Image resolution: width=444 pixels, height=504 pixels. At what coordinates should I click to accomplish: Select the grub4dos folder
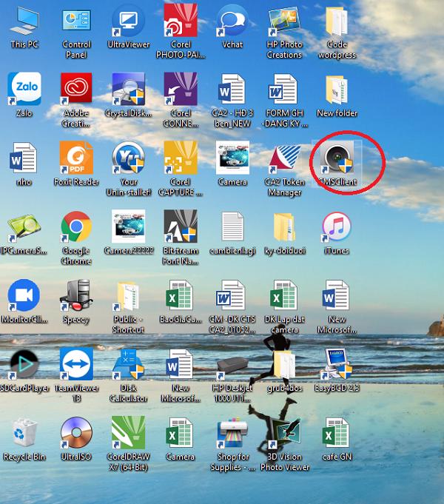pos(284,365)
